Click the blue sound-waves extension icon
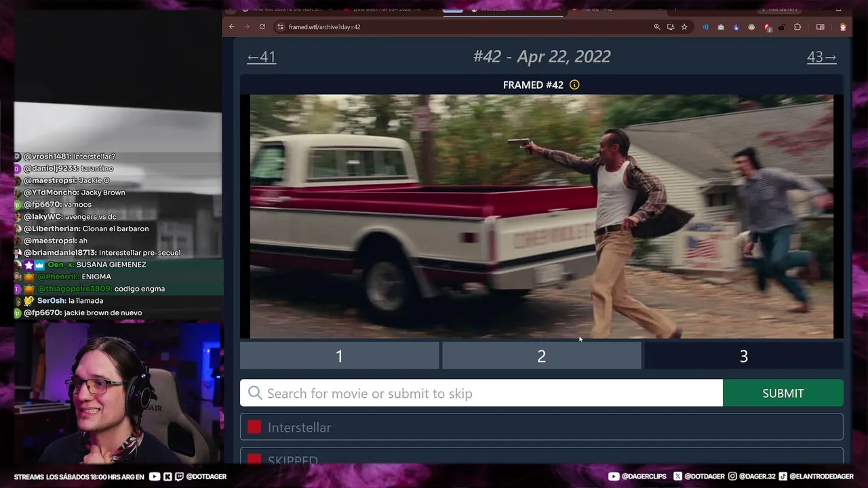868x488 pixels. coord(705,27)
